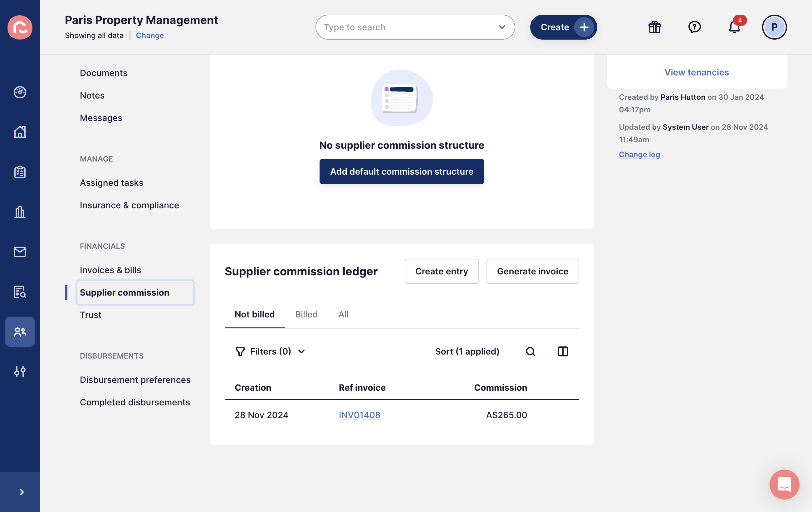This screenshot has height=512, width=812.
Task: Open the accounting bar chart icon
Action: 20,212
